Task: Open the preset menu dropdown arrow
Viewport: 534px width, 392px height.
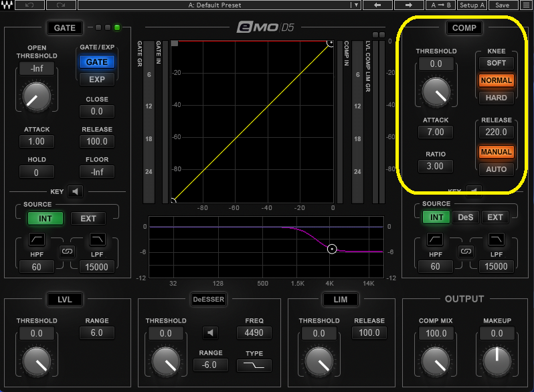Action: [x=356, y=5]
